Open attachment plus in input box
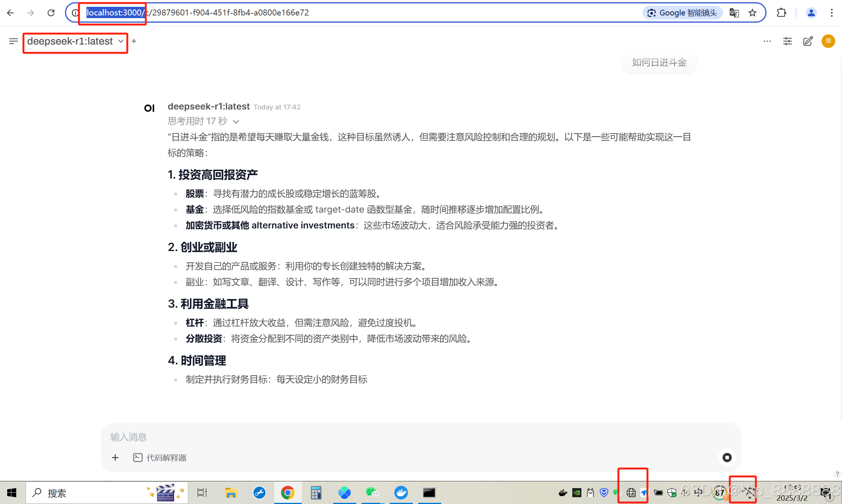Image resolution: width=842 pixels, height=504 pixels. [115, 458]
